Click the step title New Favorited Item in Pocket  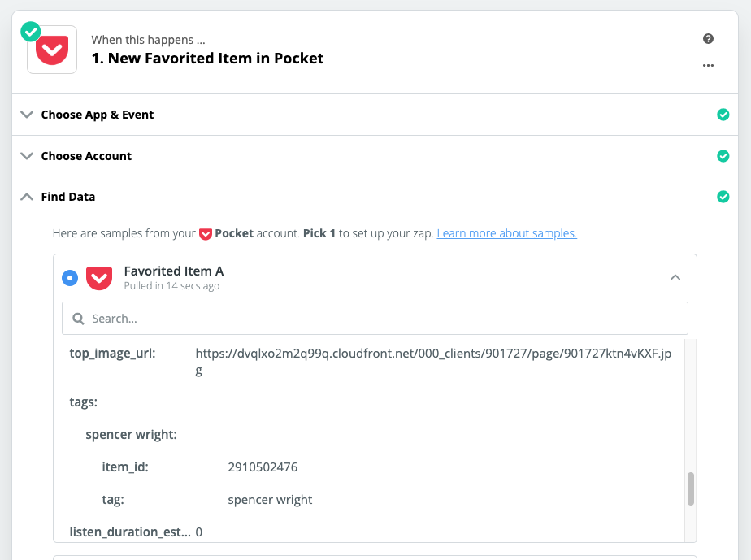coord(207,59)
